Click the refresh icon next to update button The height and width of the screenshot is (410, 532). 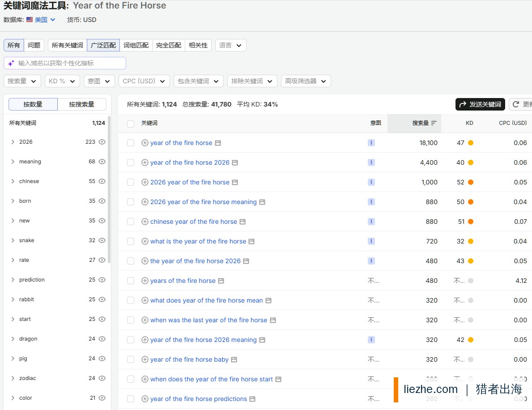pos(516,104)
